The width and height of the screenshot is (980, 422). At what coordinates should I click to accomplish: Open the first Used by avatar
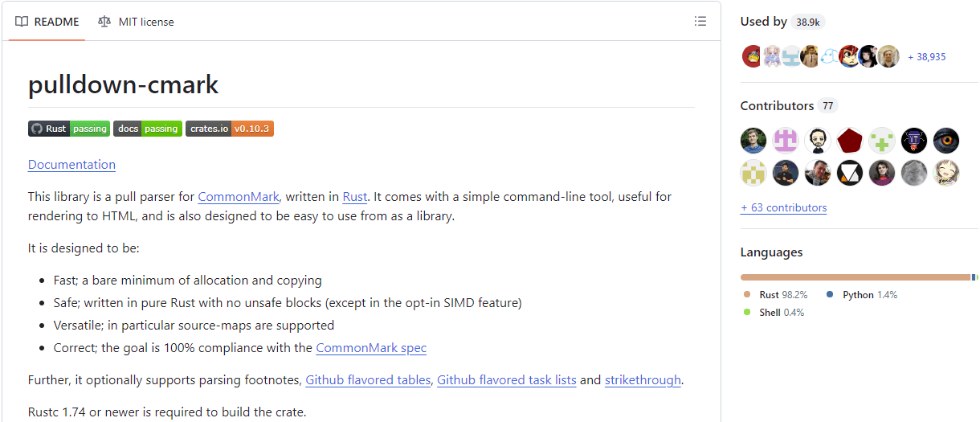click(x=752, y=56)
